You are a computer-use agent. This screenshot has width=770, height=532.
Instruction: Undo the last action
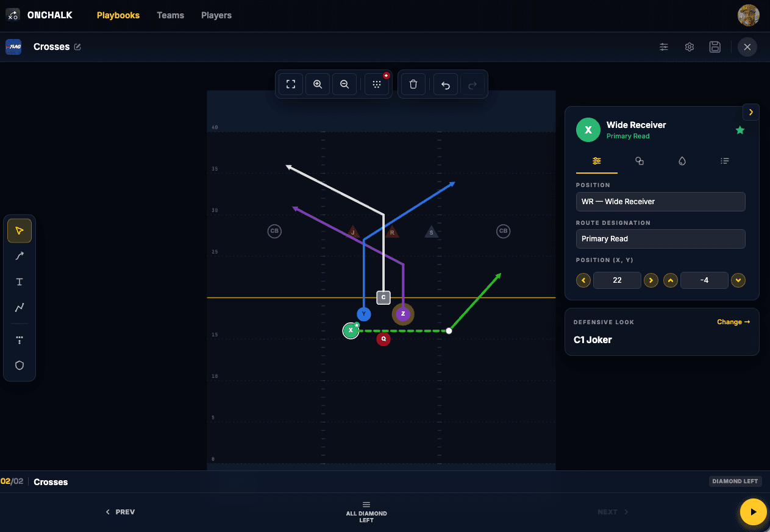pos(446,85)
